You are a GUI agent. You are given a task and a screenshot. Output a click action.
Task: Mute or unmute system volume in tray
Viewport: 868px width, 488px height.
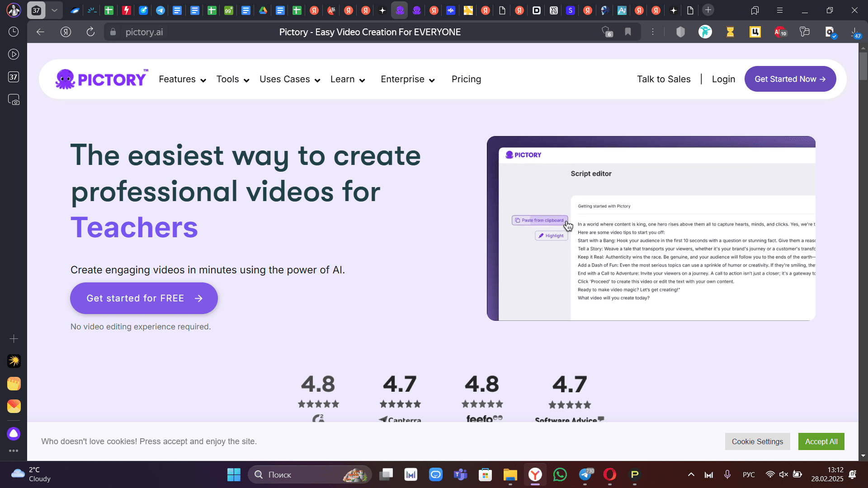(783, 474)
